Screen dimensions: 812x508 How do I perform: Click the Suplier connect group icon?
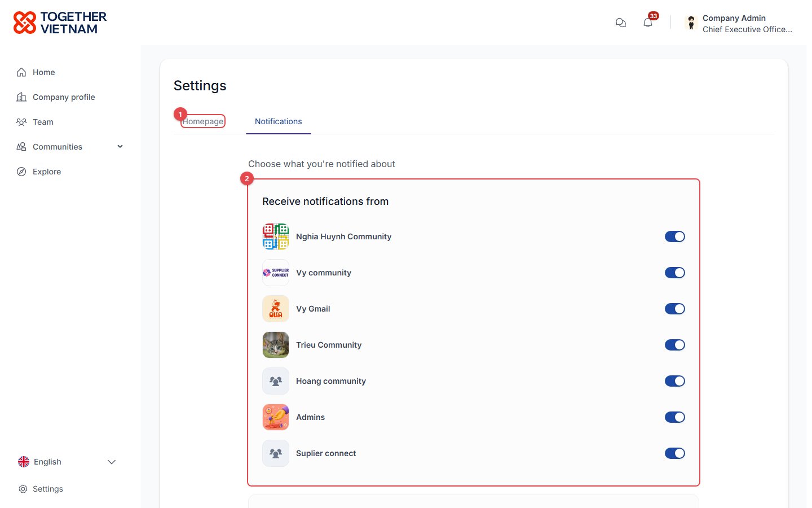pos(276,453)
